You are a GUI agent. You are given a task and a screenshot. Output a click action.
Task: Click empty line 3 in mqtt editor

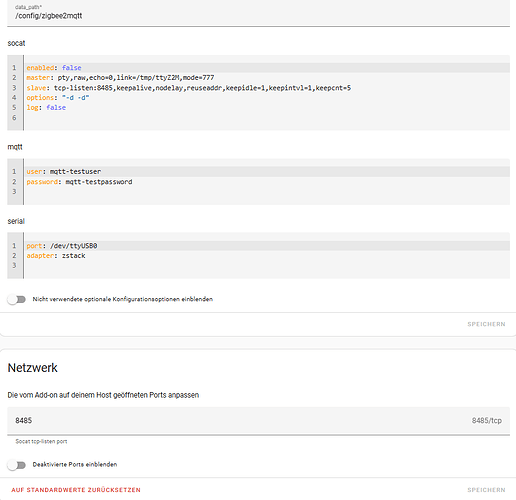click(267, 192)
